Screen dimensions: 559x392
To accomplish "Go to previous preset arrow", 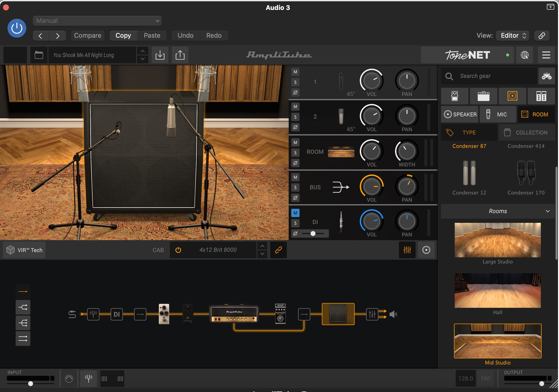I will tap(41, 36).
